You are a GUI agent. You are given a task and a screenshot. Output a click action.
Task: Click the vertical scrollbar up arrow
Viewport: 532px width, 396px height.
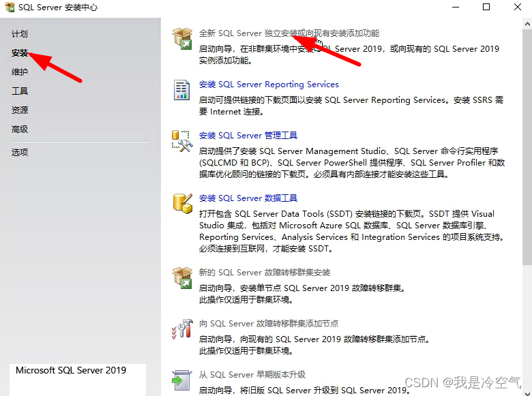(x=527, y=24)
